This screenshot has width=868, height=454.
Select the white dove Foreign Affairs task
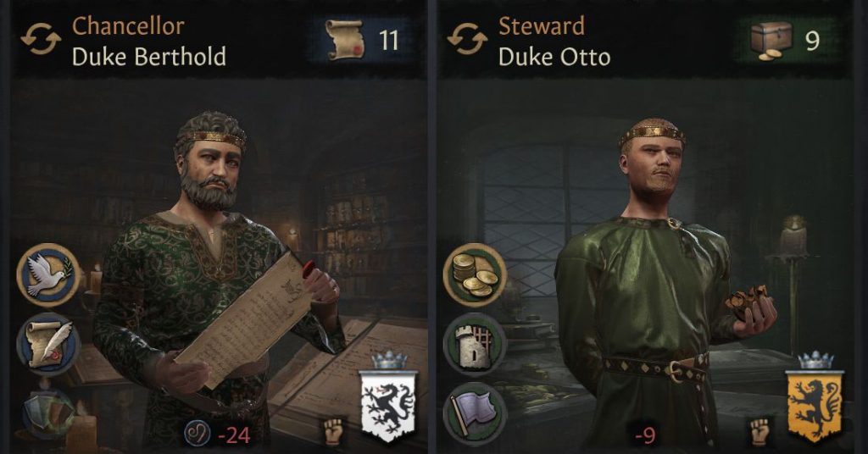[x=48, y=274]
